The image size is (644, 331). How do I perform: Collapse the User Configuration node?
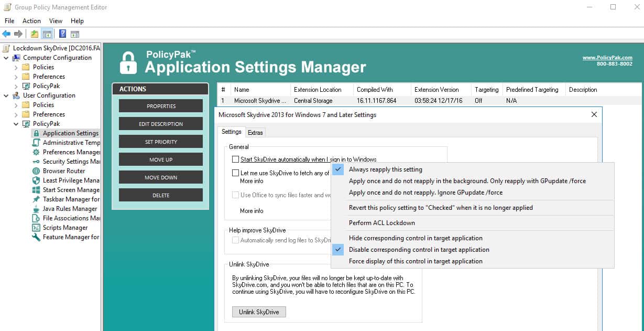6,95
